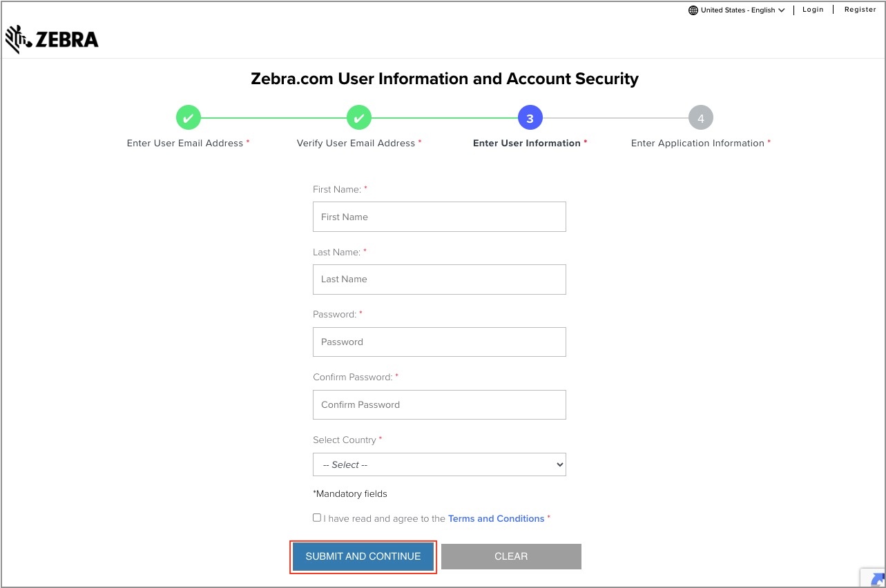This screenshot has width=886, height=588.
Task: Open the Terms and Conditions link
Action: (x=496, y=518)
